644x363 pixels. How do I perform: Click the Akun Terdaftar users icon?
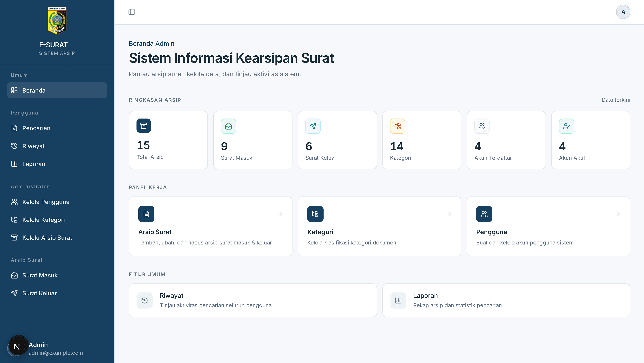coord(482,126)
